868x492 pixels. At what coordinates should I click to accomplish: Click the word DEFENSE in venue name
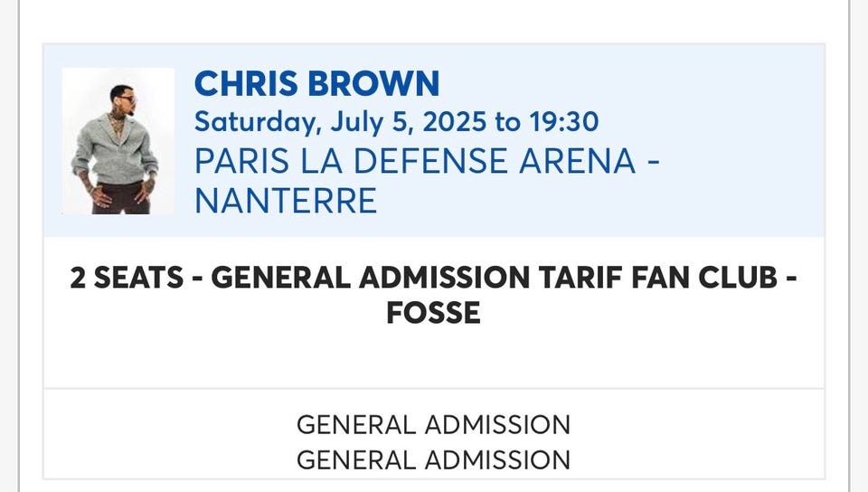(x=430, y=161)
